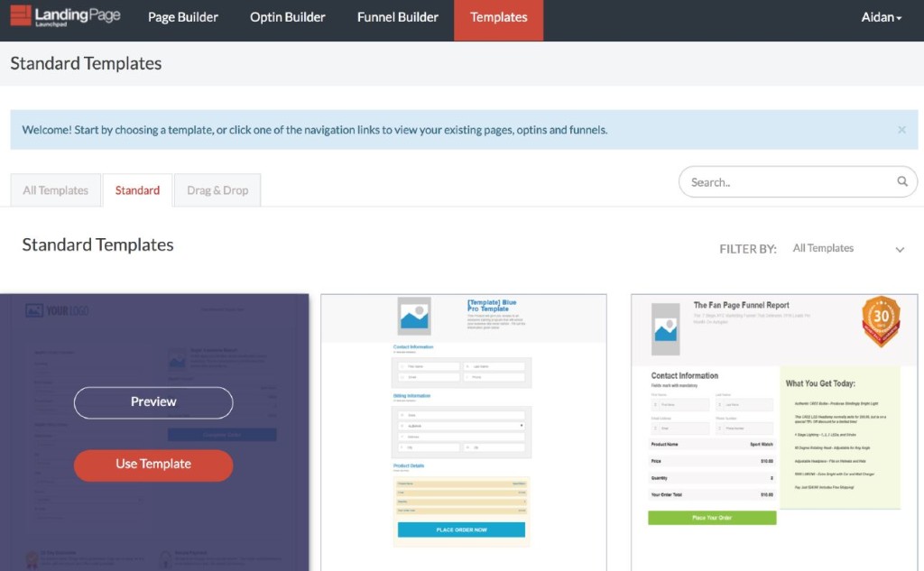Screen dimensions: 924x571
Task: Select the Standard tab
Action: tap(137, 190)
